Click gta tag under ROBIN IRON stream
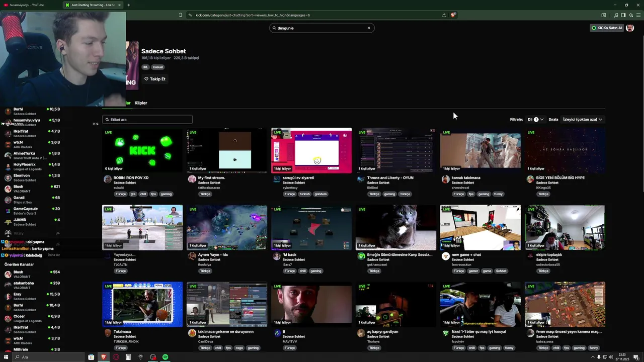Image resolution: width=644 pixels, height=362 pixels. (133, 194)
